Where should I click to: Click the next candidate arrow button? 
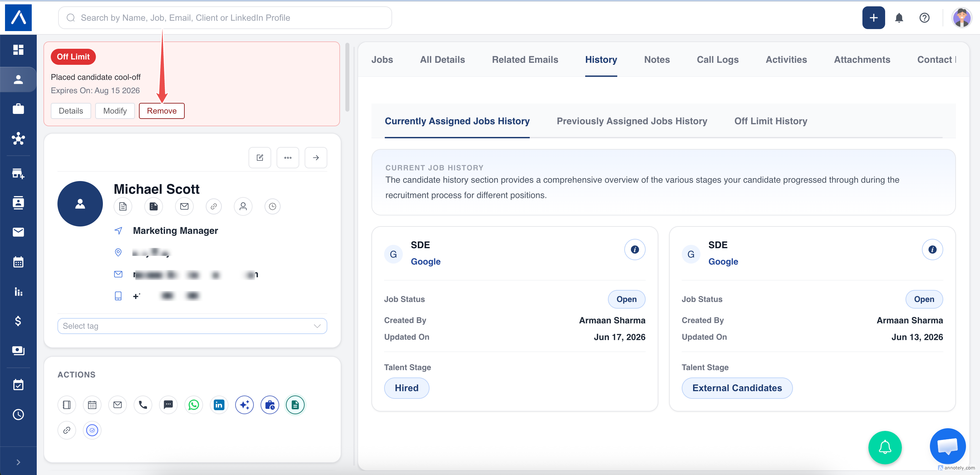point(316,158)
